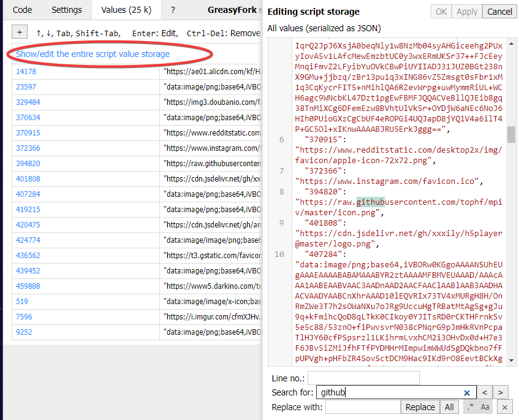Enable regex search with the .* icon
Screen dimensions: 519x420
(x=470, y=407)
